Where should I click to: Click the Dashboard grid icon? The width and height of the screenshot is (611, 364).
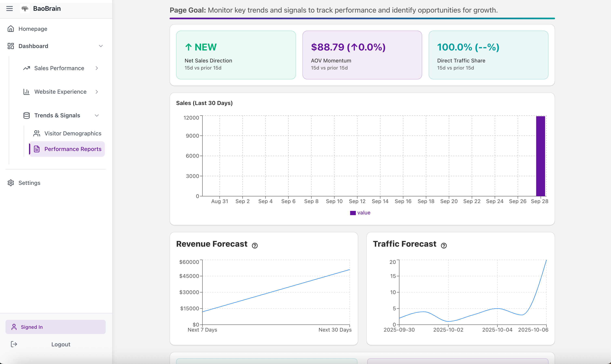(11, 46)
